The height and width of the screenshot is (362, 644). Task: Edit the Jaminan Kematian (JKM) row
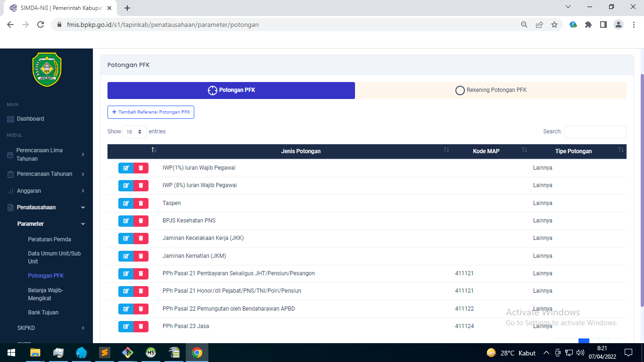126,256
